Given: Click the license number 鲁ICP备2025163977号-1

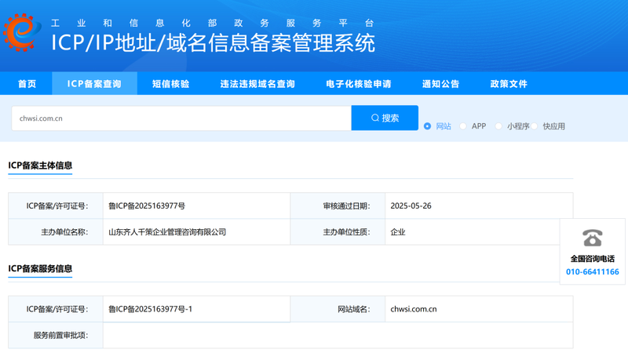Looking at the screenshot, I should (150, 309).
